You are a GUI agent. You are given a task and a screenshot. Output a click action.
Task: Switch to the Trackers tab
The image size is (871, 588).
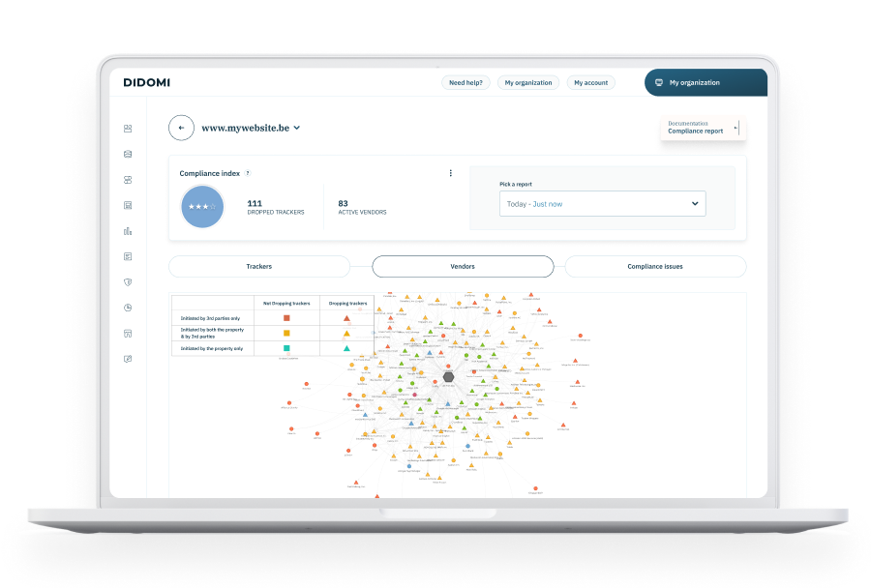[259, 266]
